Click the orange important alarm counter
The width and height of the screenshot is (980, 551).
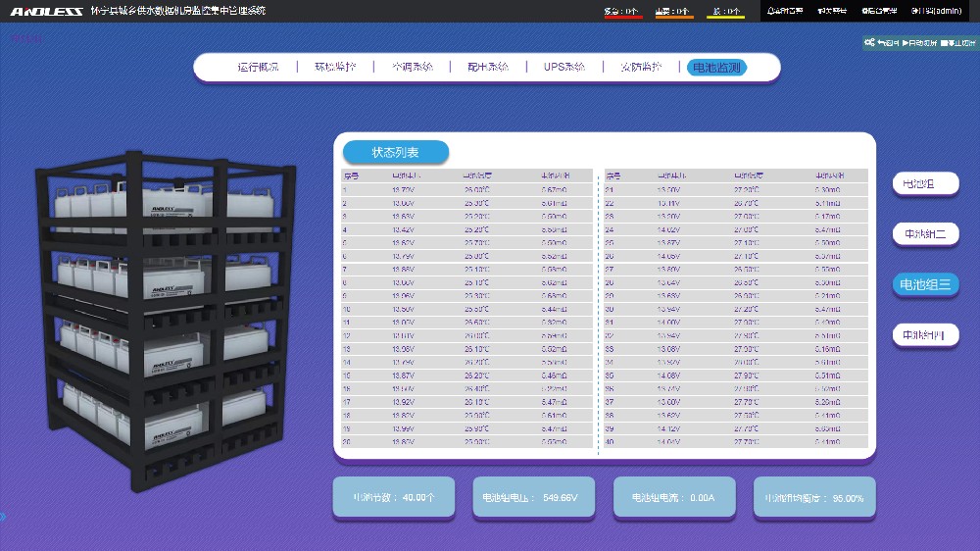point(674,12)
